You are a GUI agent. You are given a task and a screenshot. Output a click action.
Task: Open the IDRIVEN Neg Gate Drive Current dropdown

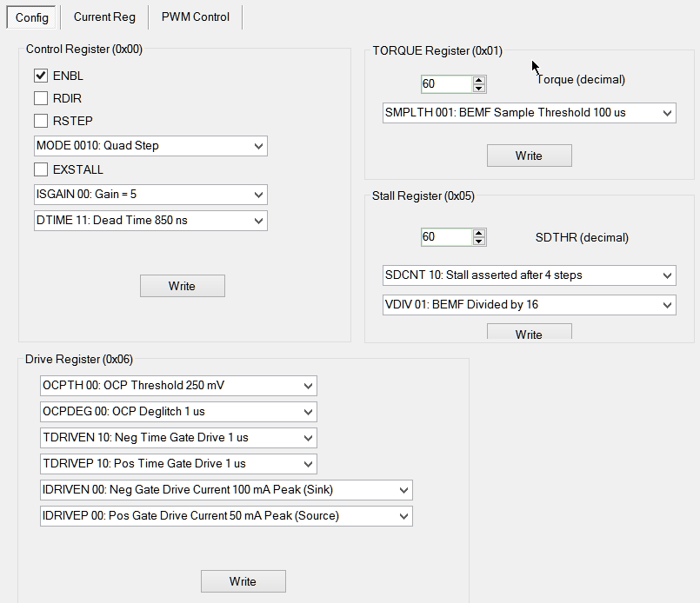(x=226, y=490)
